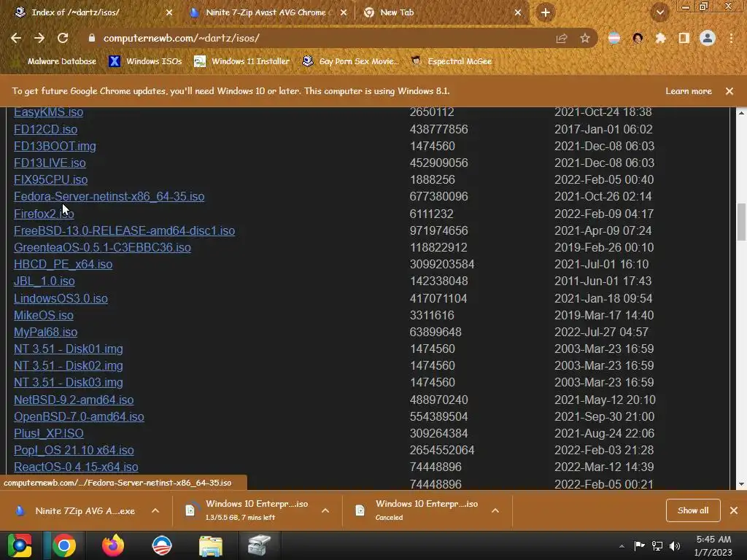The image size is (747, 560).
Task: Open a new tab with plus button
Action: point(546,12)
